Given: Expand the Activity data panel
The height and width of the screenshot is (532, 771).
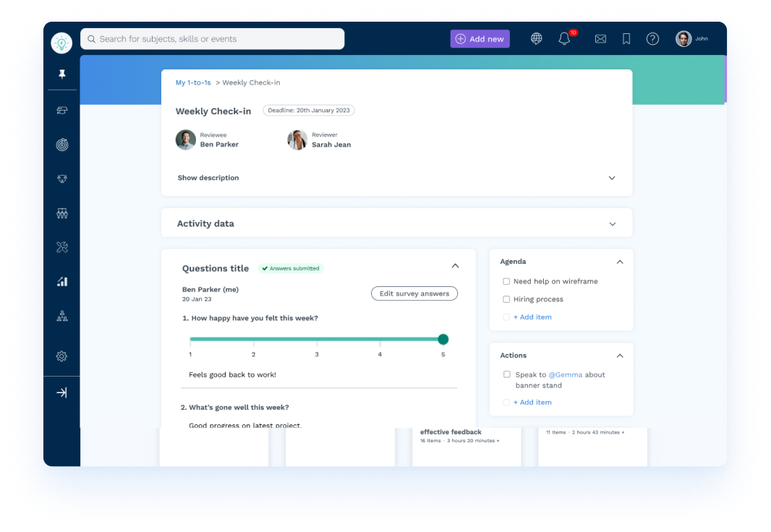Looking at the screenshot, I should tap(612, 224).
